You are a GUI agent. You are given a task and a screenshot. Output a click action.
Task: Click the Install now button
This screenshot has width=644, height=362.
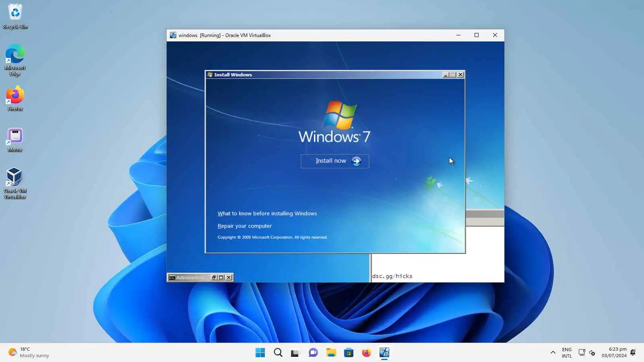click(335, 161)
